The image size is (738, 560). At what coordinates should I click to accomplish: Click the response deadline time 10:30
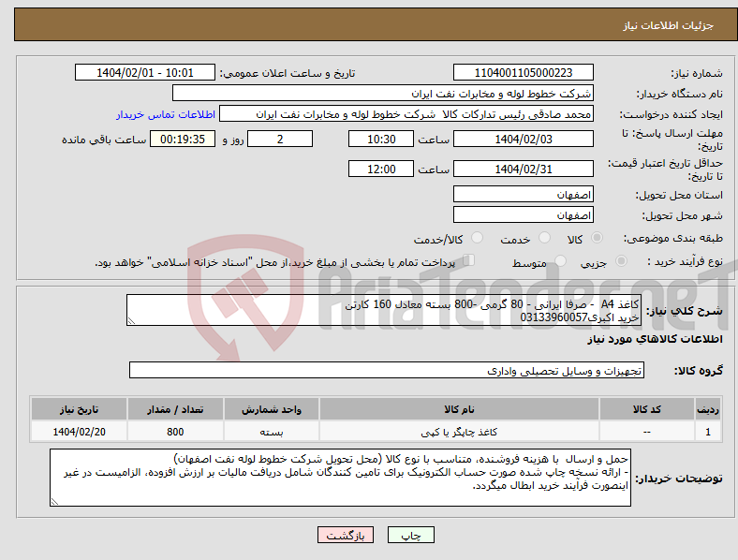click(381, 139)
